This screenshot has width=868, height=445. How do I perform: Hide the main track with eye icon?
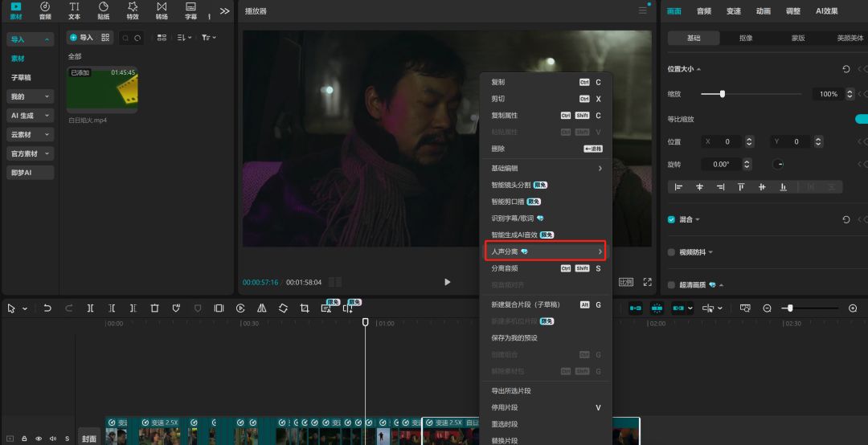point(39,439)
